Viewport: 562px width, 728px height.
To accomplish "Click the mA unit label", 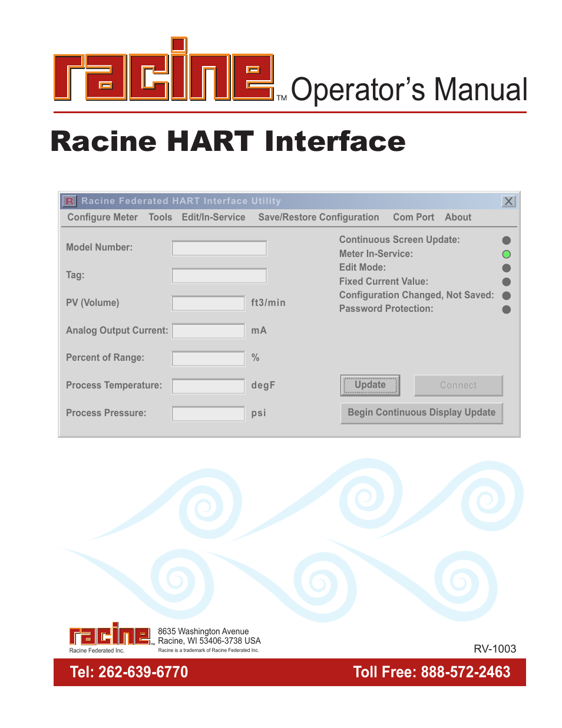I will 259,331.
